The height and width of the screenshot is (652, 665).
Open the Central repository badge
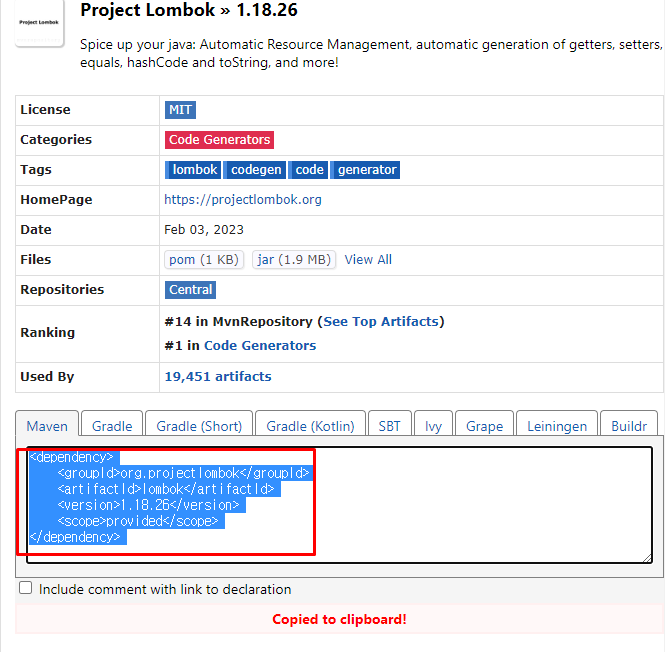[x=190, y=290]
